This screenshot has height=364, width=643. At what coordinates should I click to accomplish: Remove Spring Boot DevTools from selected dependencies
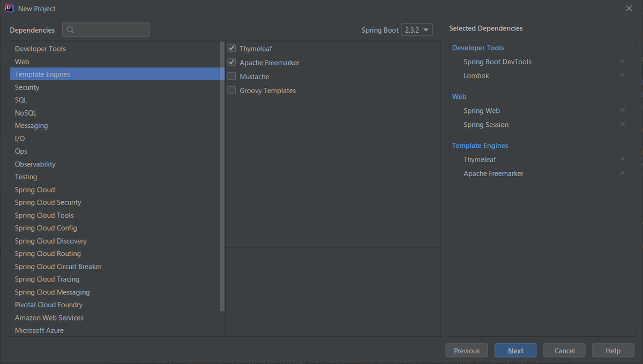pos(622,62)
